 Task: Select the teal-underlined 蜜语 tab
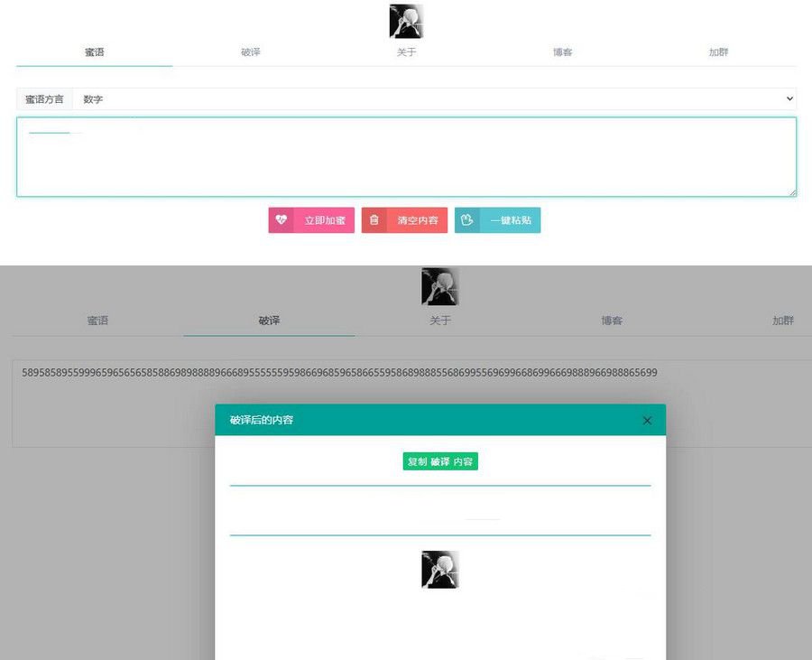pos(95,52)
